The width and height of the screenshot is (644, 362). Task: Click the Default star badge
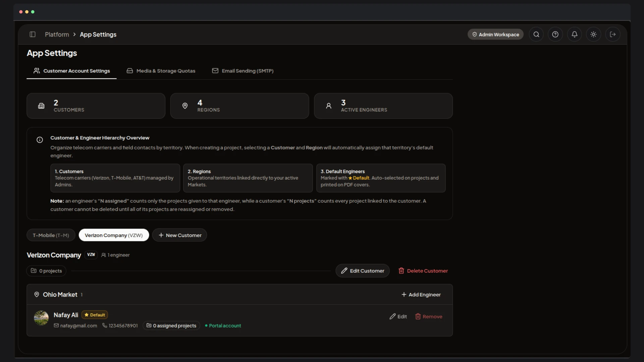[x=95, y=315]
